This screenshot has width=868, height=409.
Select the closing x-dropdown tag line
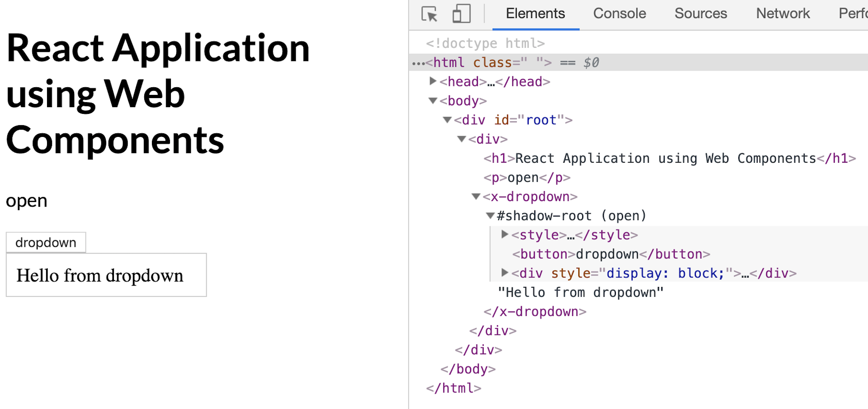(x=535, y=312)
